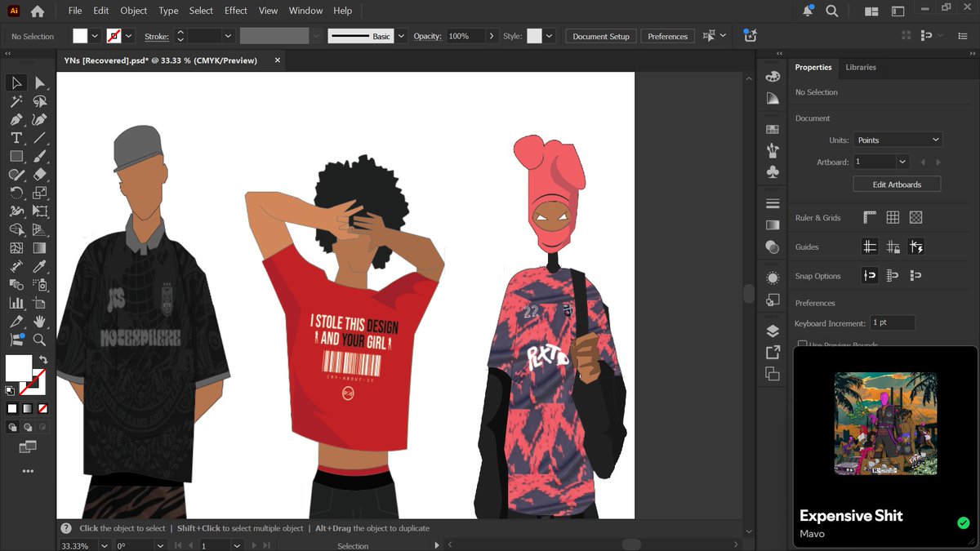The height and width of the screenshot is (551, 980).
Task: Toggle Show Rulers in Ruler & Grids
Action: pyautogui.click(x=870, y=217)
